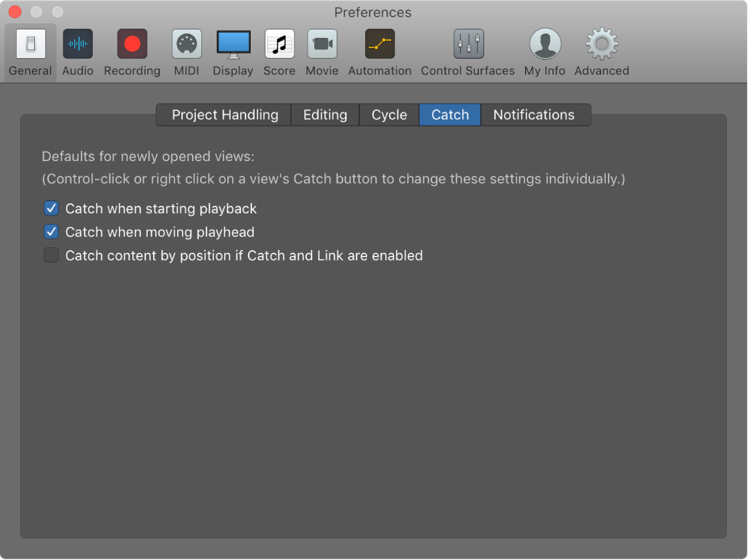Uncheck Catch when moving playhead
Image resolution: width=749 pixels, height=560 pixels.
coord(51,232)
